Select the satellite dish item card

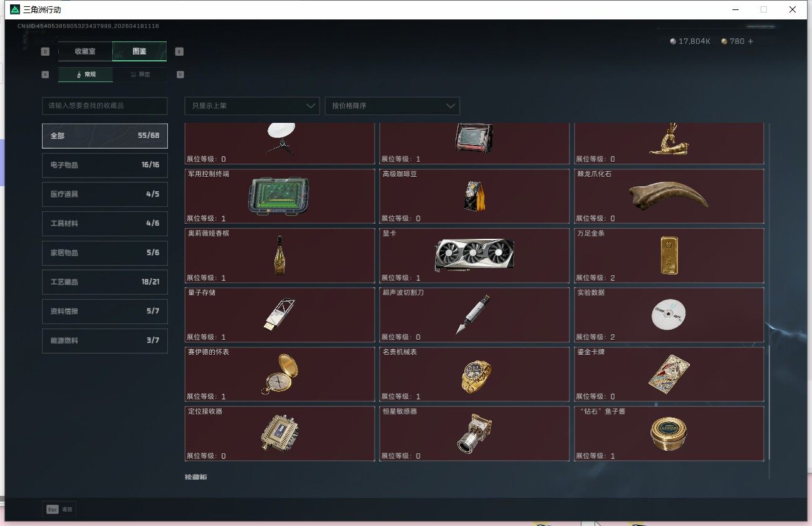coord(279,144)
